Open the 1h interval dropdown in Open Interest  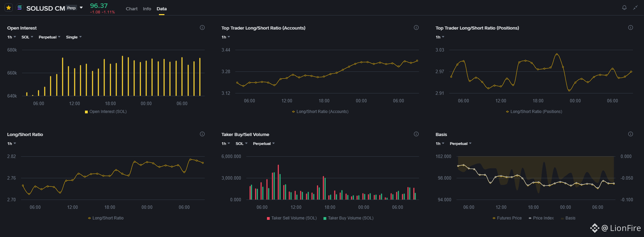(12, 37)
